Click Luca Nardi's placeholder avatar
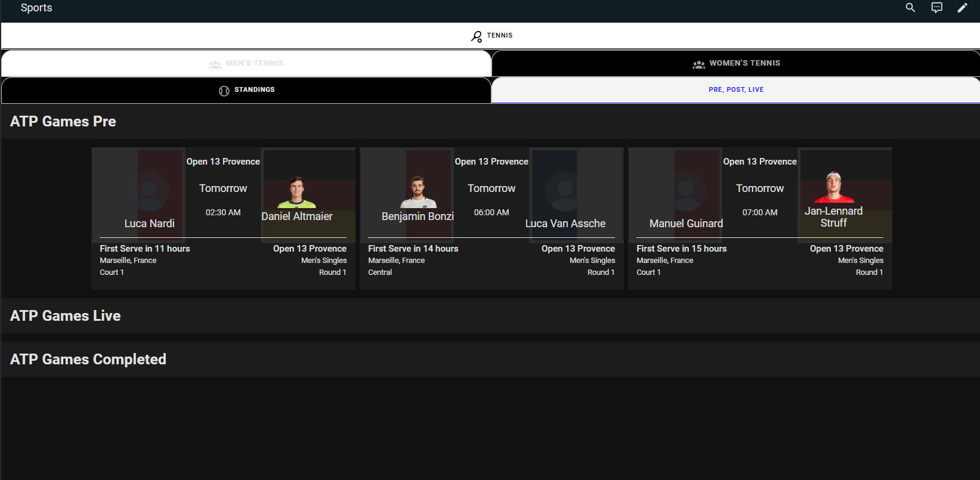Screen dimensions: 980x480 coord(150,191)
